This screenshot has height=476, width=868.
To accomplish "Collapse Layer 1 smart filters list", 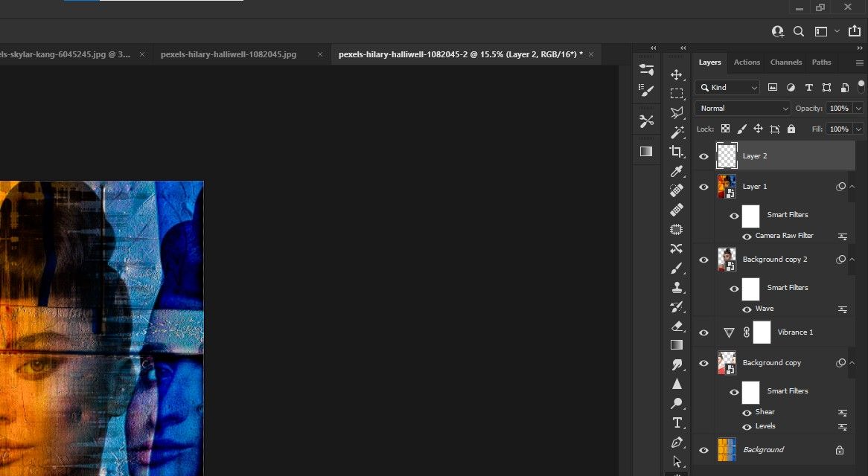I will pos(852,186).
